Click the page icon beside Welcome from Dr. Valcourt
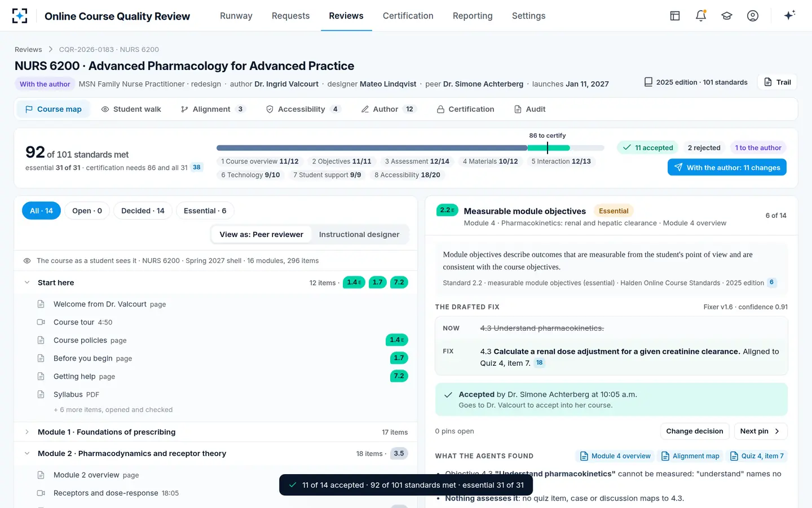Viewport: 812px width, 508px height. pos(41,304)
